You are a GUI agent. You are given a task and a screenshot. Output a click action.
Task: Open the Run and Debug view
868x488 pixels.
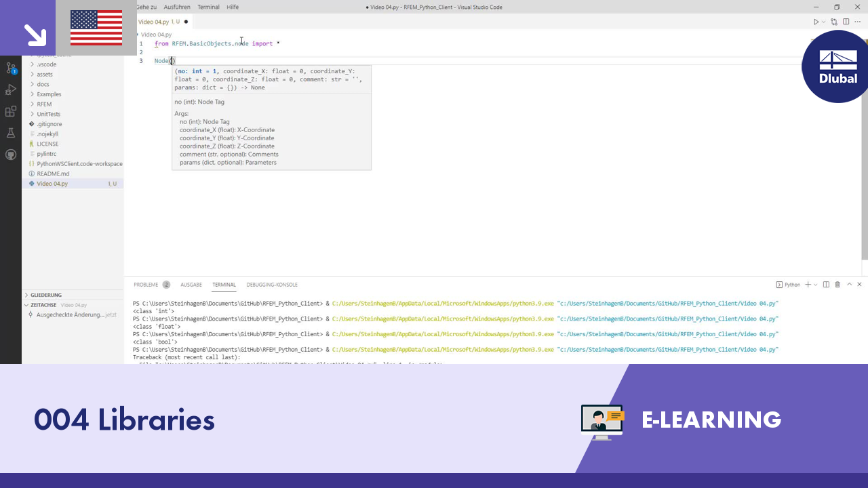(x=11, y=89)
